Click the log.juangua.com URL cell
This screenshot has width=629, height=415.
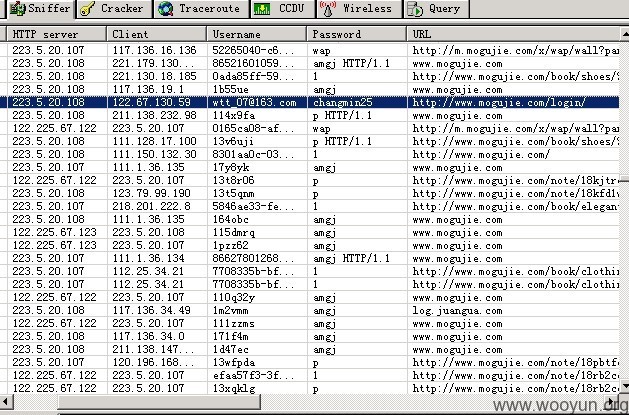[513, 311]
